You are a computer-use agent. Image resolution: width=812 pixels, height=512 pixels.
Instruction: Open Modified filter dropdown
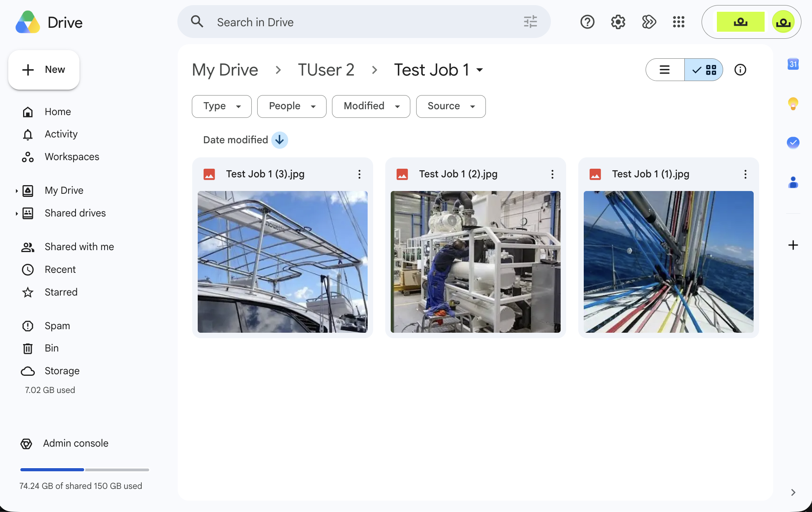[371, 106]
